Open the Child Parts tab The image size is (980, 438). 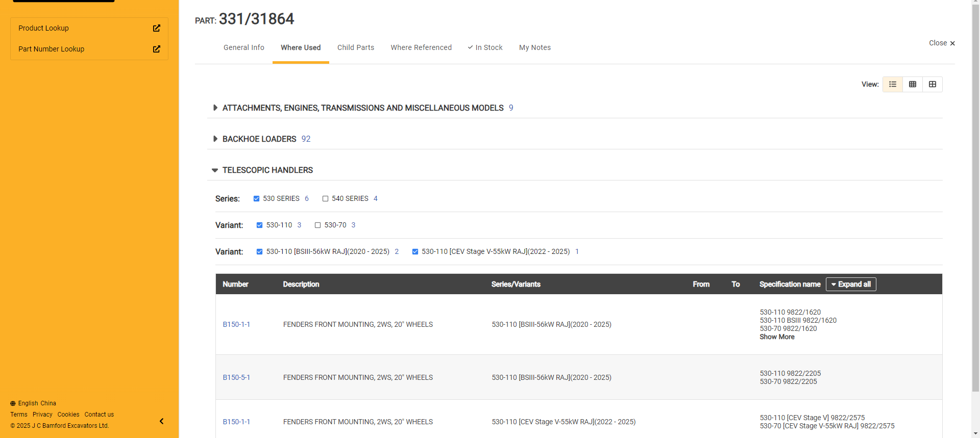[355, 47]
